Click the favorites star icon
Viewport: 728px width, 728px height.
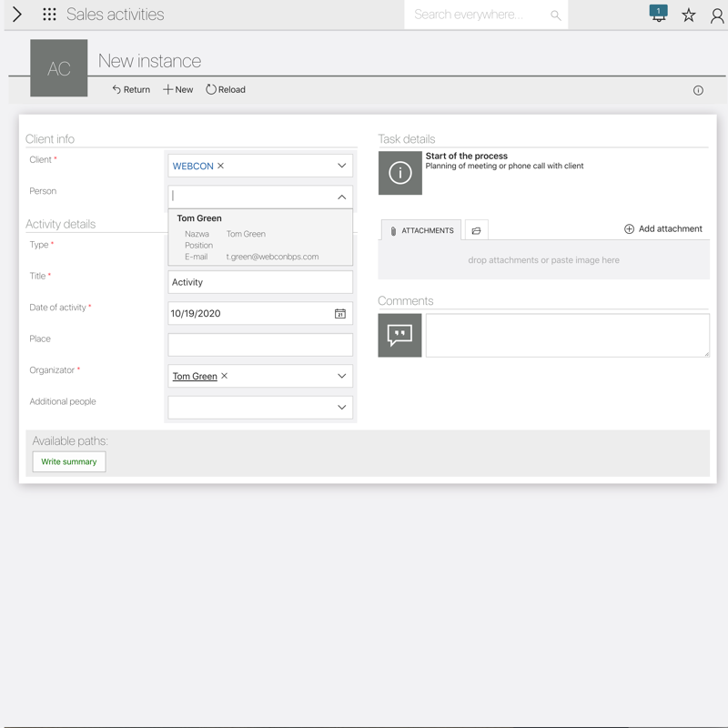coord(689,15)
